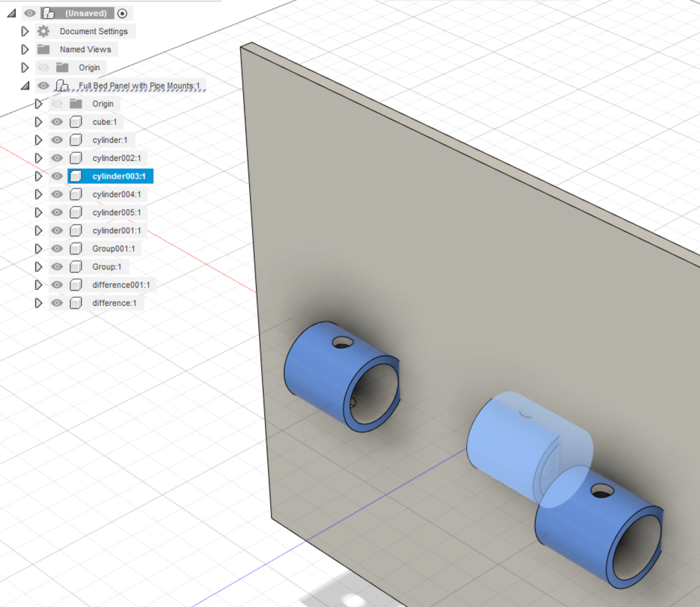Hide the cylinder001:1 component
The height and width of the screenshot is (607, 700).
[x=57, y=230]
